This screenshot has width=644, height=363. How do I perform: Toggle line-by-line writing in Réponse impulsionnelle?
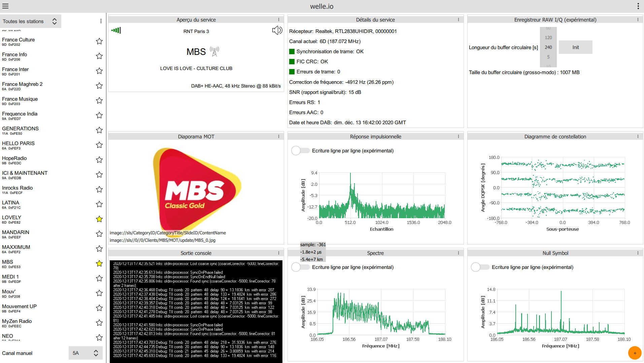click(x=300, y=151)
